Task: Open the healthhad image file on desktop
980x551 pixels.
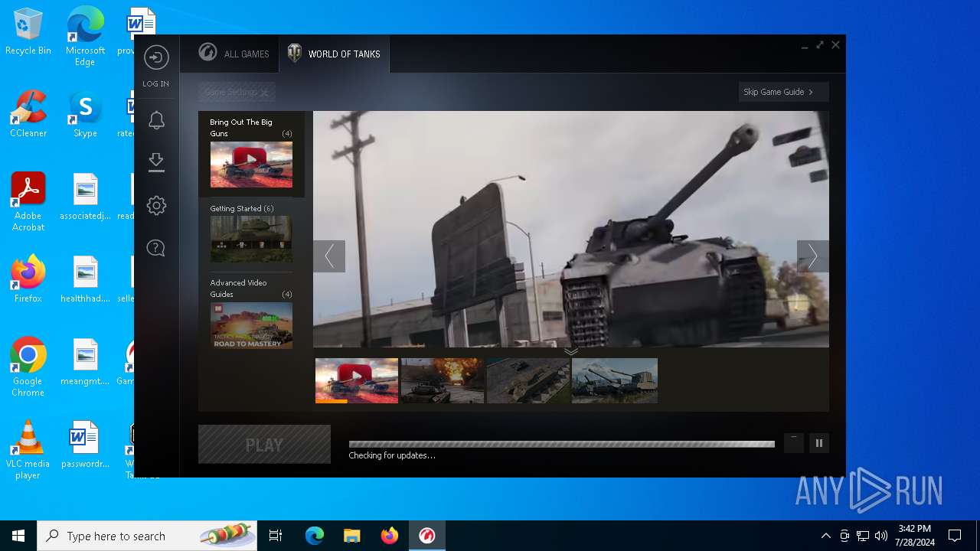Action: click(85, 279)
